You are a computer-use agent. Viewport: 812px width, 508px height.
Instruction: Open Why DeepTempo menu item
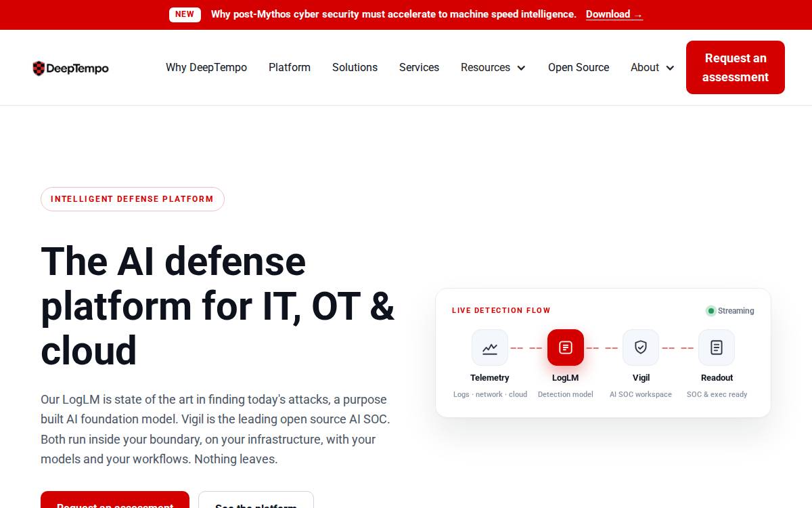206,67
